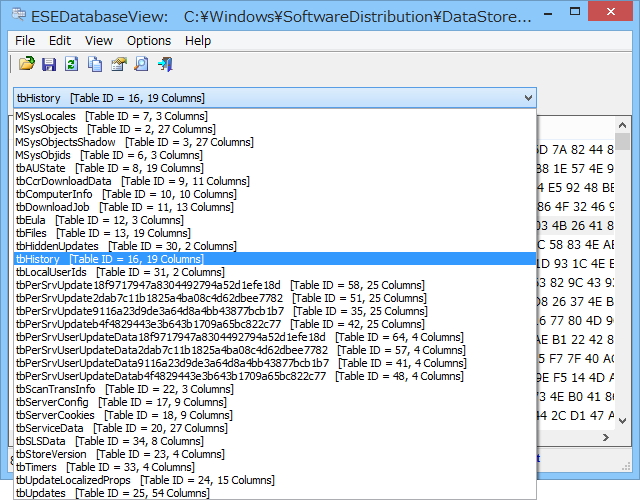Minimize the ESEDatabaseView window
Viewport: 640px width, 500px height.
click(548, 13)
